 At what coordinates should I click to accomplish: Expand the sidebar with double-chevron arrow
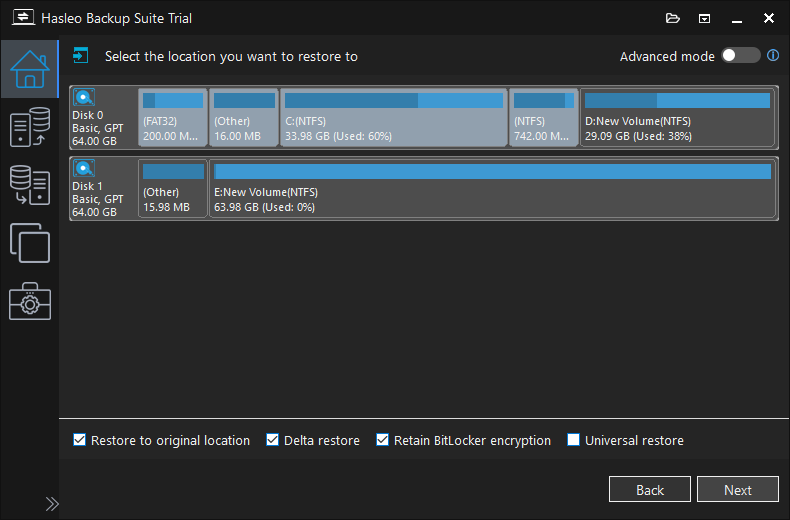[x=52, y=504]
